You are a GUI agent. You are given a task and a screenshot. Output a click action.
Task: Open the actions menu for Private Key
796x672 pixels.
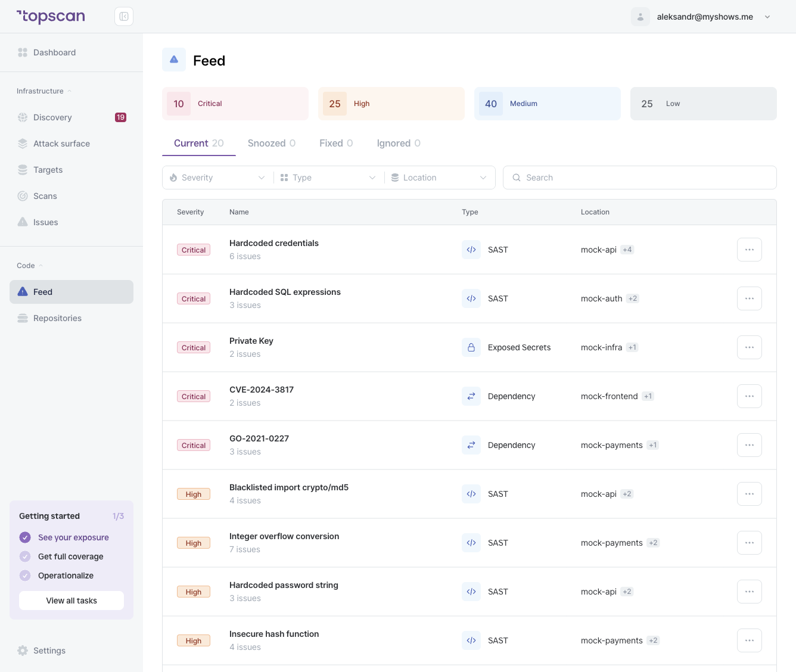tap(750, 347)
